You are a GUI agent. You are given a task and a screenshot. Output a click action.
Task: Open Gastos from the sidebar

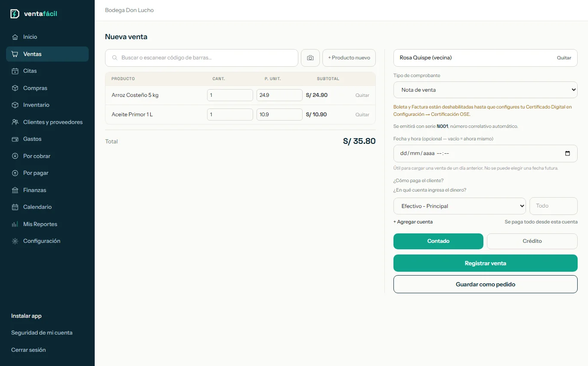[47, 139]
